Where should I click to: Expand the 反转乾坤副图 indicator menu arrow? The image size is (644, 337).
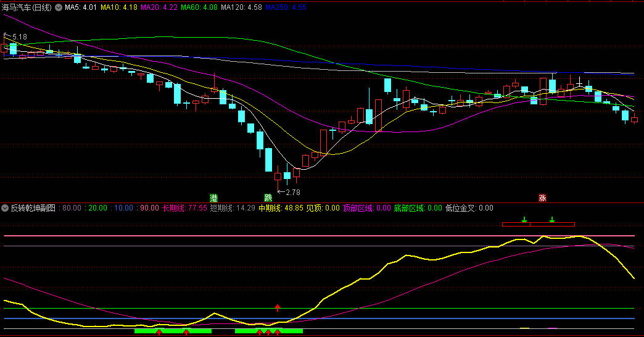(x=6, y=208)
